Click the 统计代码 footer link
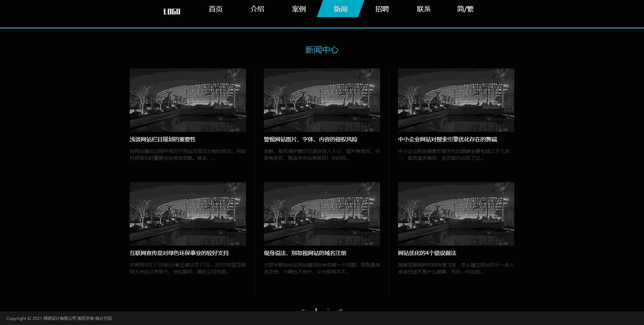The width and height of the screenshot is (644, 325). 104,318
